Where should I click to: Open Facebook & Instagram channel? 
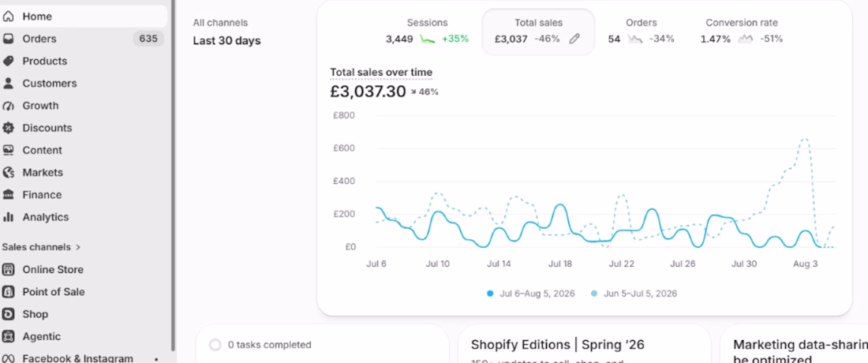click(x=83, y=358)
